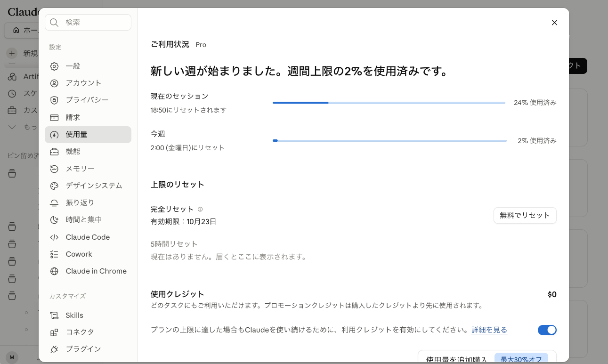Click the 時間と集中 moon icon

(x=54, y=220)
